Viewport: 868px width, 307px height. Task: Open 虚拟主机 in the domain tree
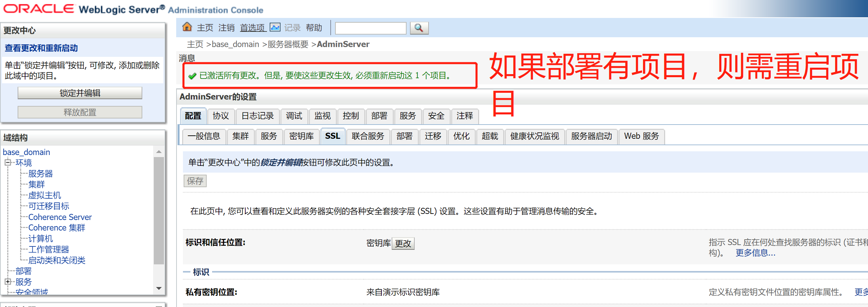click(45, 195)
